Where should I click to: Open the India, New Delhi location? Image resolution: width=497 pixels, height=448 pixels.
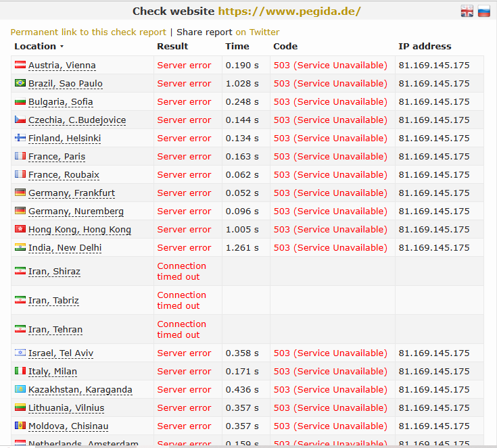[65, 248]
